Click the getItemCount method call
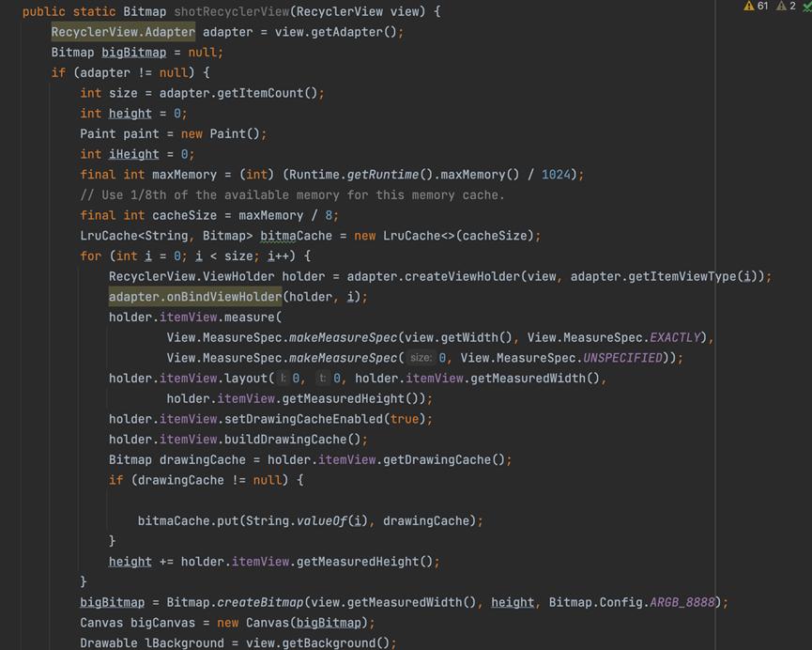The height and width of the screenshot is (650, 812). [260, 93]
